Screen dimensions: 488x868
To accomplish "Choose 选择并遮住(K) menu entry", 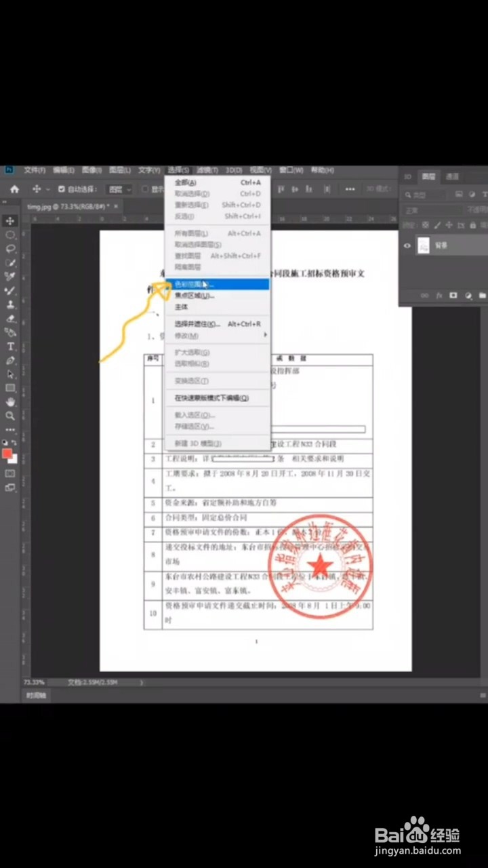I will pyautogui.click(x=217, y=324).
